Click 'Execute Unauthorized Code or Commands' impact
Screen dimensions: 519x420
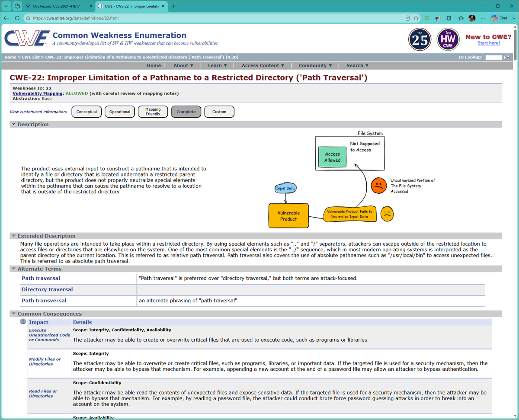[x=49, y=335]
